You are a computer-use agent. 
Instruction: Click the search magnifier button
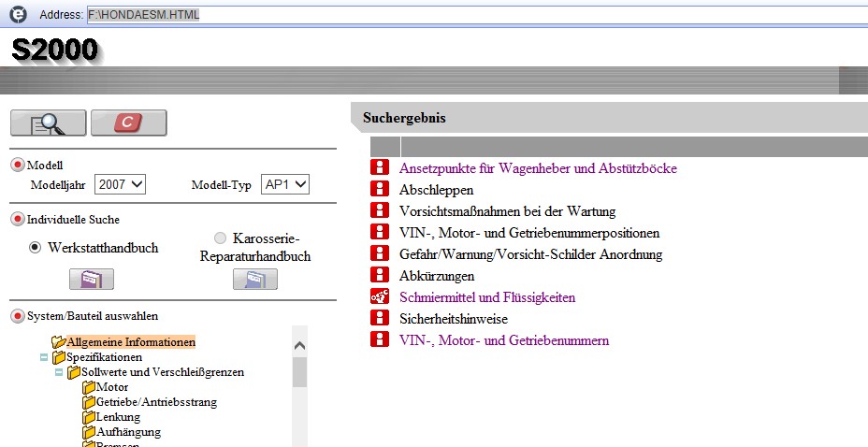pyautogui.click(x=48, y=123)
